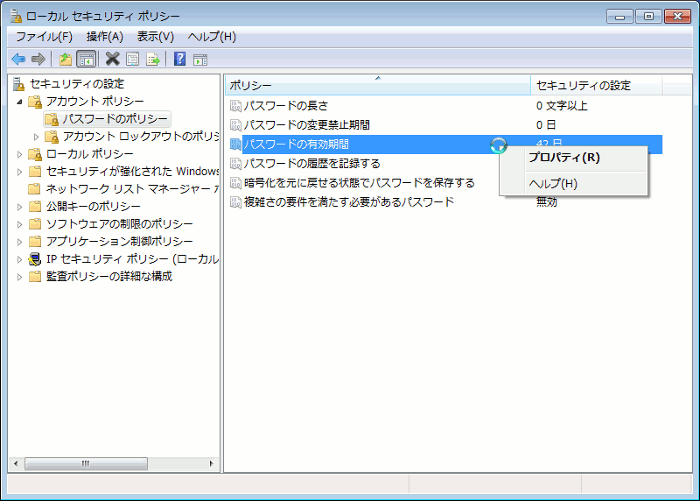Click the Export list toolbar icon

coord(153,59)
